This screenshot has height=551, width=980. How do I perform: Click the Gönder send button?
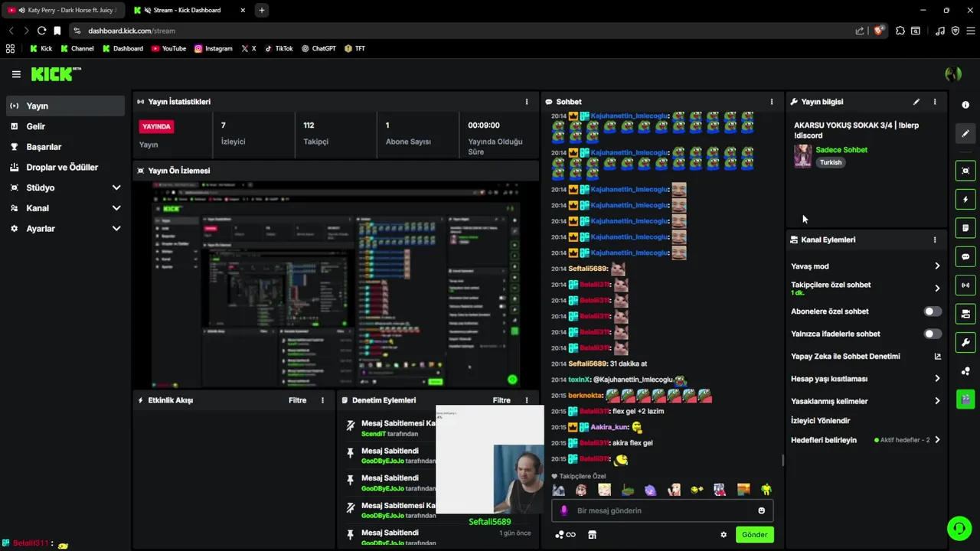point(754,535)
